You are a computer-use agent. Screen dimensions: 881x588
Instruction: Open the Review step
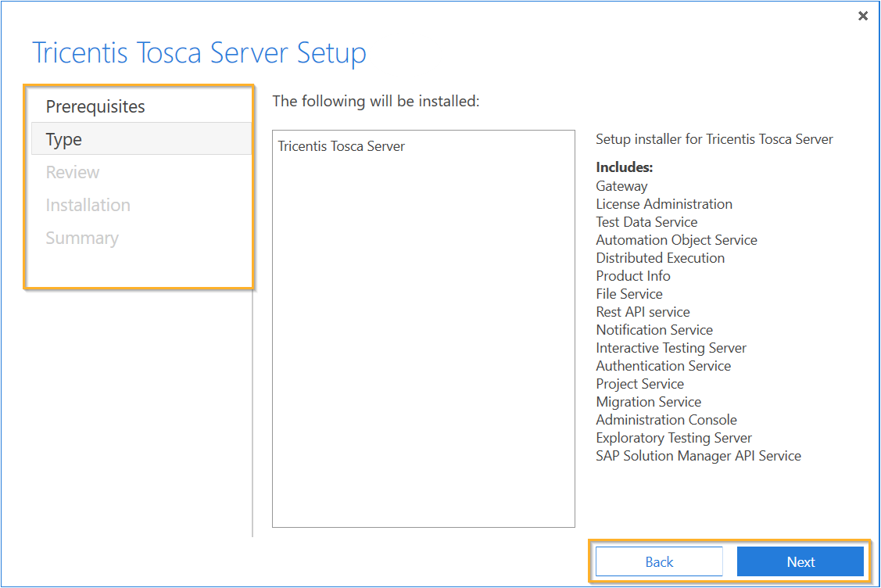(73, 172)
